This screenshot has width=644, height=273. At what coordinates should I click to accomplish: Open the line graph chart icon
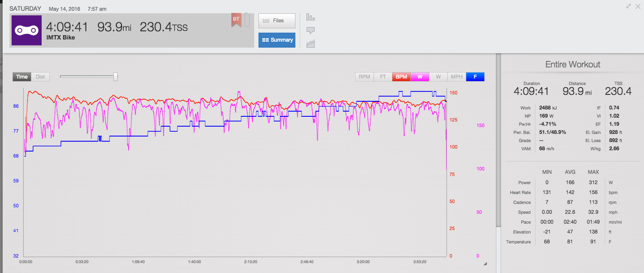tap(311, 43)
